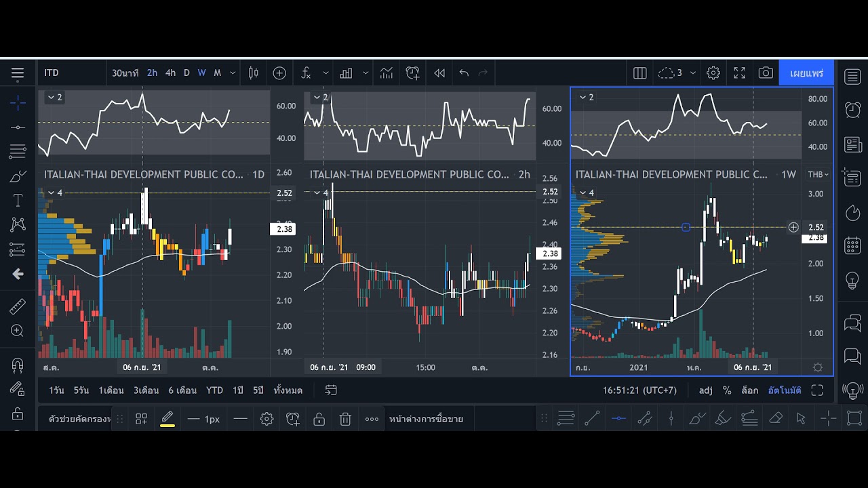Enter fullscreen mode from top toolbar
Screen dimensions: 868x488
click(x=740, y=73)
